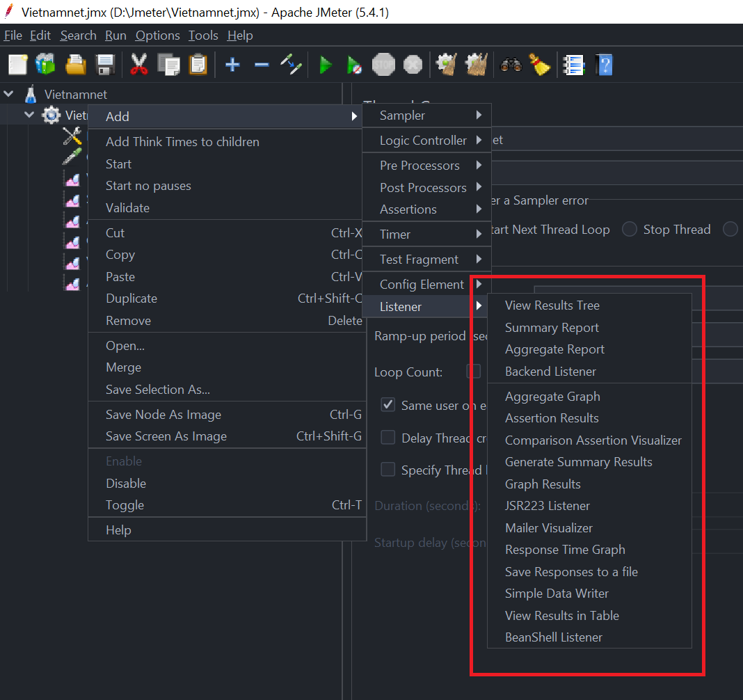Select Add Think Times to children

tap(227, 142)
